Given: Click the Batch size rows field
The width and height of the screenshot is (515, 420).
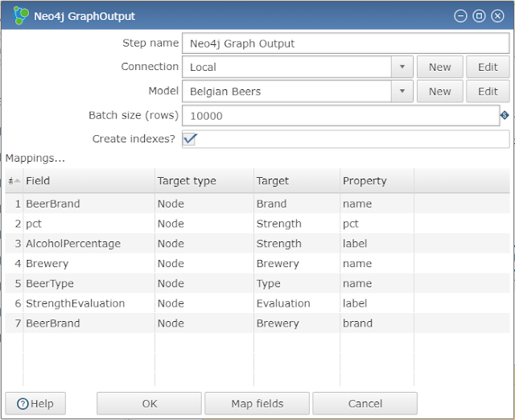Looking at the screenshot, I should click(340, 116).
